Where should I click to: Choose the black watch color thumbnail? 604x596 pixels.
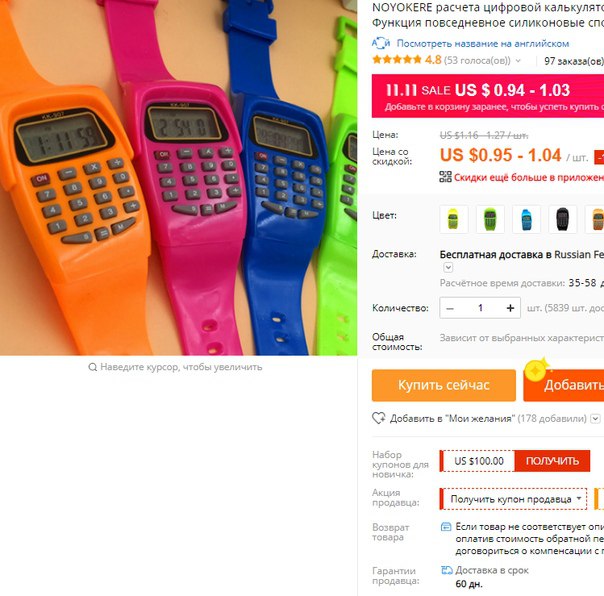click(x=562, y=219)
